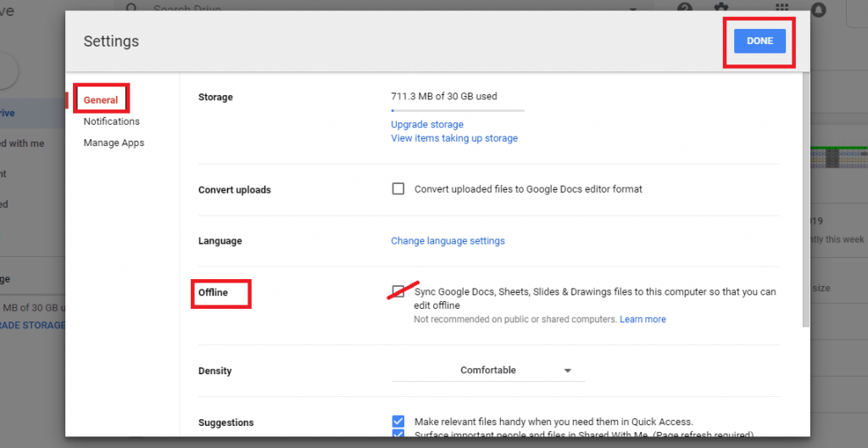
Task: Open the Help question mark icon in Drive
Action: coord(685,8)
